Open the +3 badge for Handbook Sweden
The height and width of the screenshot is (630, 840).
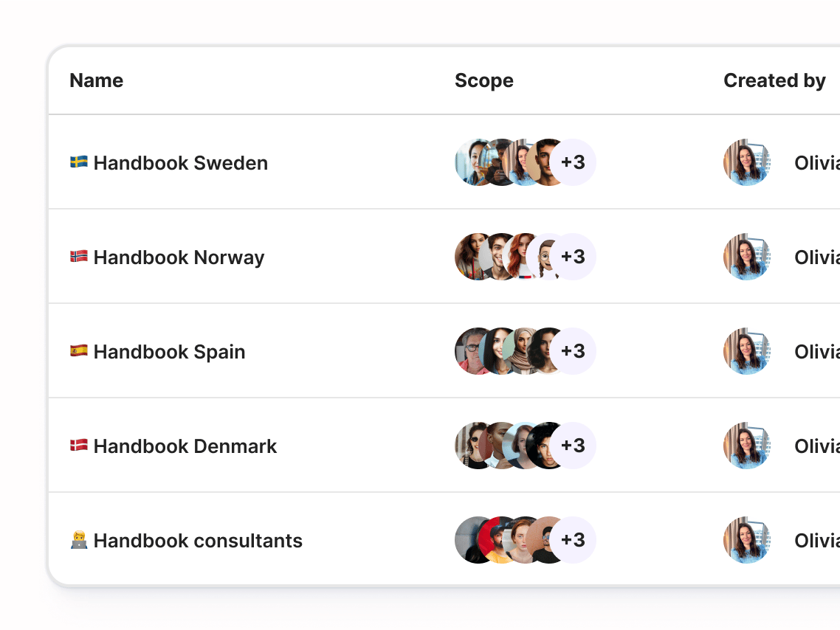[573, 162]
